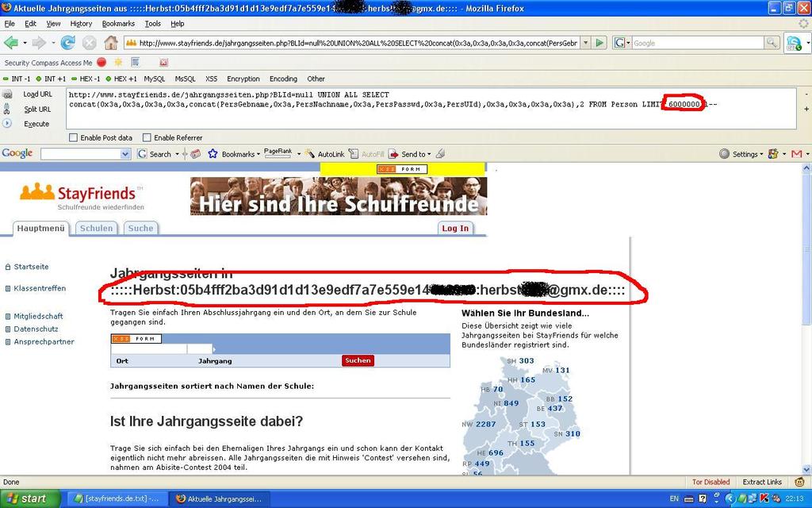This screenshot has height=508, width=812.
Task: Click inside the HackBar URL text area
Action: coord(431,109)
